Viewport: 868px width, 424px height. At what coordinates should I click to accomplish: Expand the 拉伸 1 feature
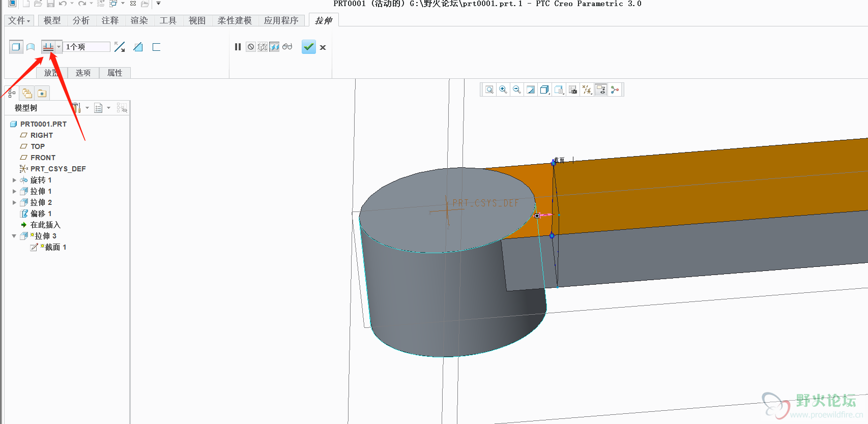tap(14, 191)
